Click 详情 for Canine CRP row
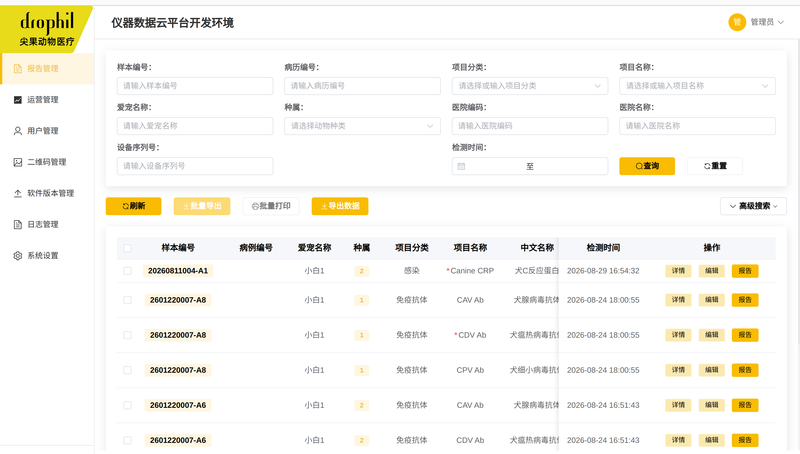Viewport: 800px width, 454px height. coord(678,271)
